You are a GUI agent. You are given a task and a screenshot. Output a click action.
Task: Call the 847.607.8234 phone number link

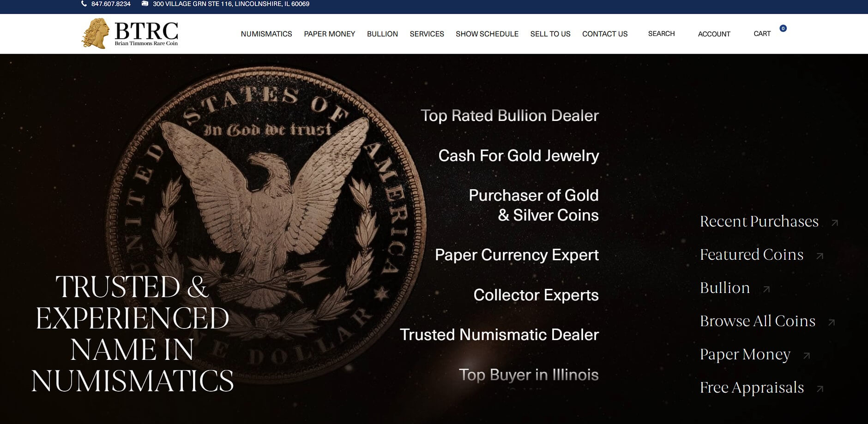[x=111, y=4]
